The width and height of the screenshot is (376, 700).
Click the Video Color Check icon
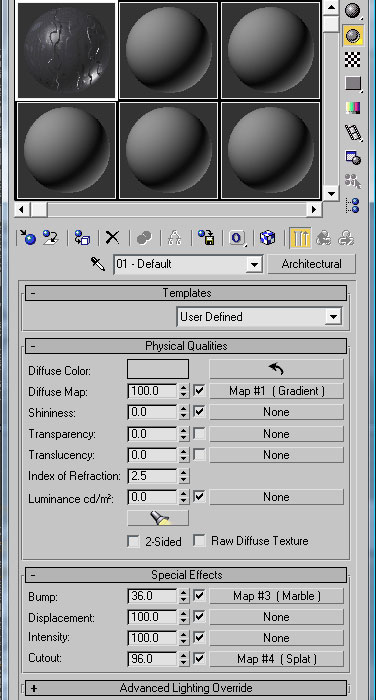pyautogui.click(x=353, y=108)
